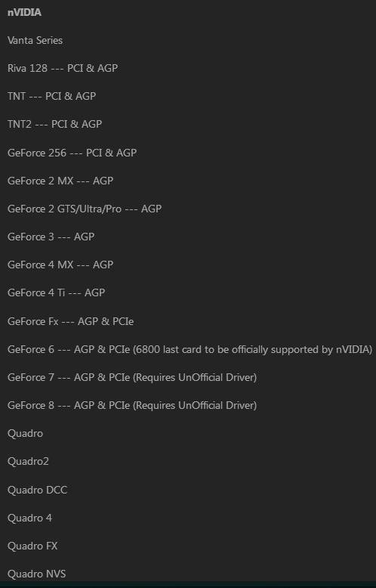This screenshot has width=376, height=588.
Task: Click the Riva 128 PCI & AGP entry
Action: point(63,68)
